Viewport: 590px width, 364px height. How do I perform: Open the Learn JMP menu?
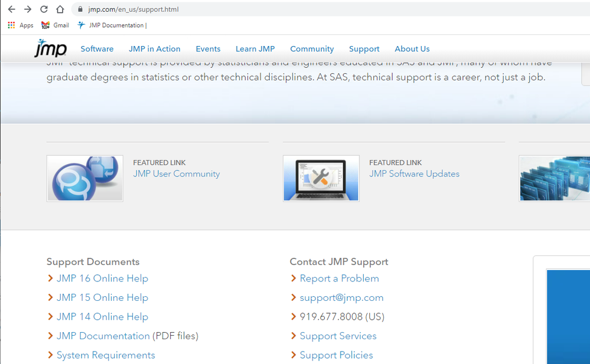point(255,49)
